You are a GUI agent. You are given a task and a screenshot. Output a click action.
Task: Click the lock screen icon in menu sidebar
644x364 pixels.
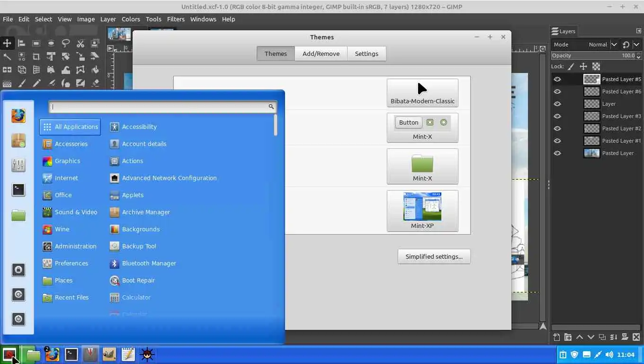tap(18, 270)
